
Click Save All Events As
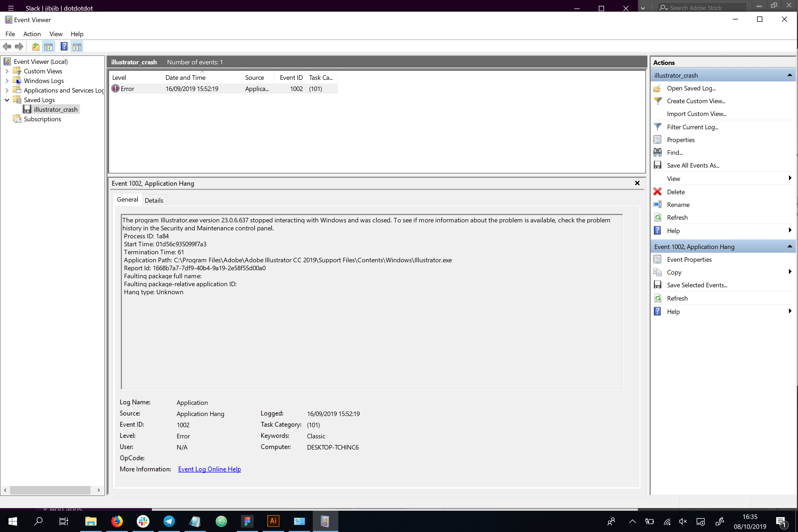click(x=693, y=165)
